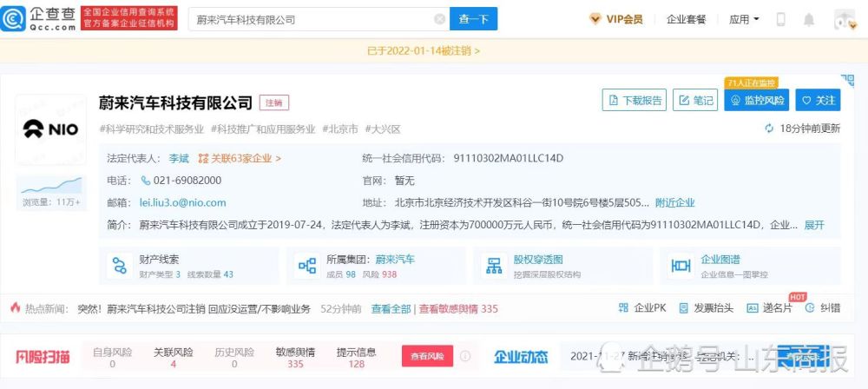Click the 企业动态 title logo
Screen dimensions: 868x389
(522, 357)
